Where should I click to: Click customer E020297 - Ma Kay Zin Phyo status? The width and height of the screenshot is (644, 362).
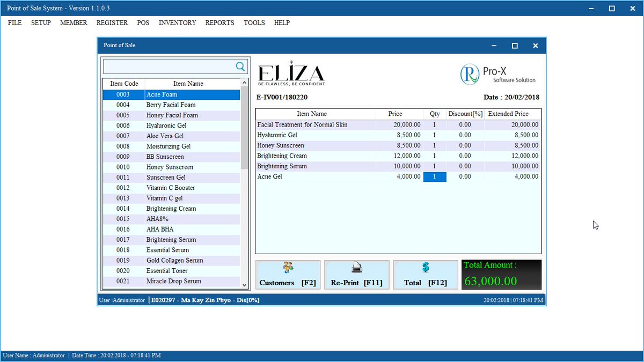tap(206, 300)
